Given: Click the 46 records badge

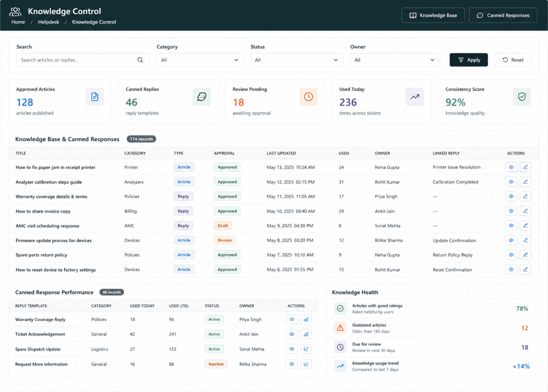Looking at the screenshot, I should click(x=112, y=292).
